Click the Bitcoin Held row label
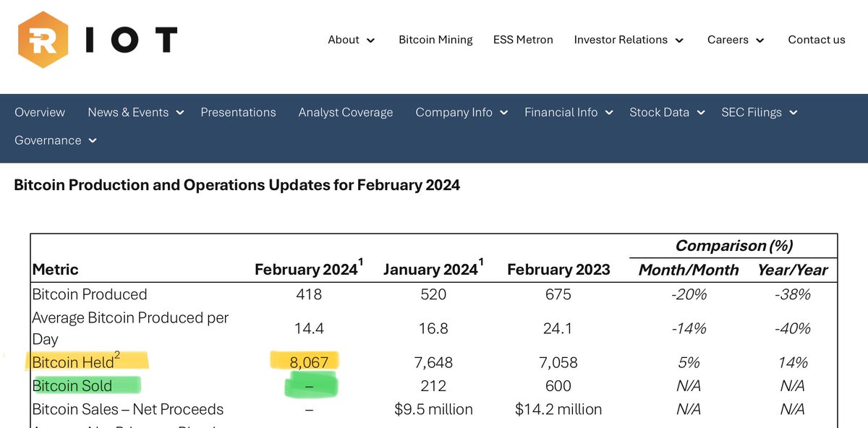This screenshot has height=428, width=868. pos(77,361)
